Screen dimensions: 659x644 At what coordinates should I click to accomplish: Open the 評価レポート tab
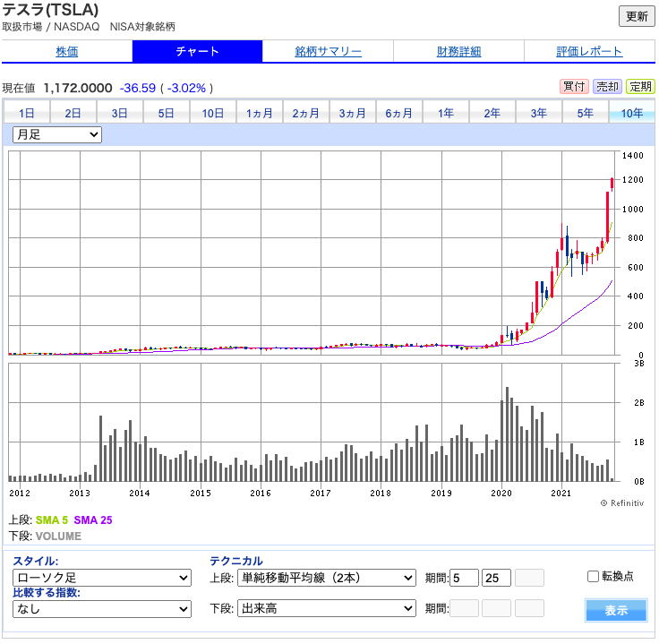[x=589, y=51]
